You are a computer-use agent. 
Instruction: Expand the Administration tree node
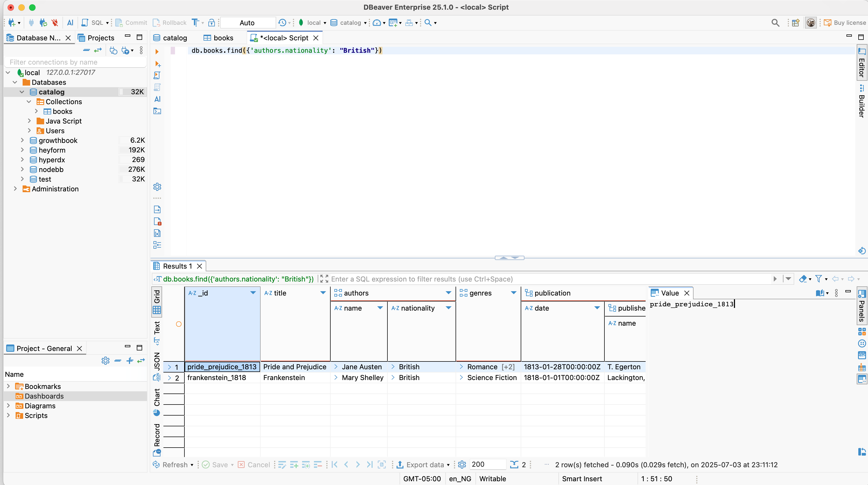coord(16,189)
